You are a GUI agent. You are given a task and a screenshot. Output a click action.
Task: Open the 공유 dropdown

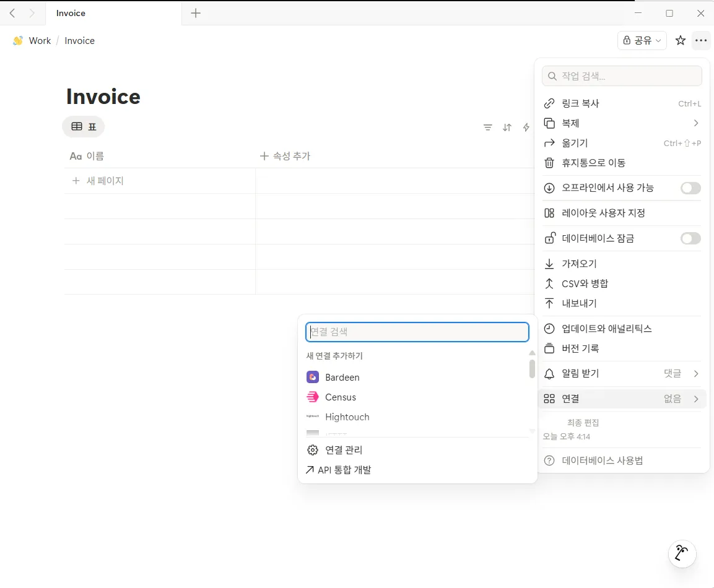click(x=642, y=40)
